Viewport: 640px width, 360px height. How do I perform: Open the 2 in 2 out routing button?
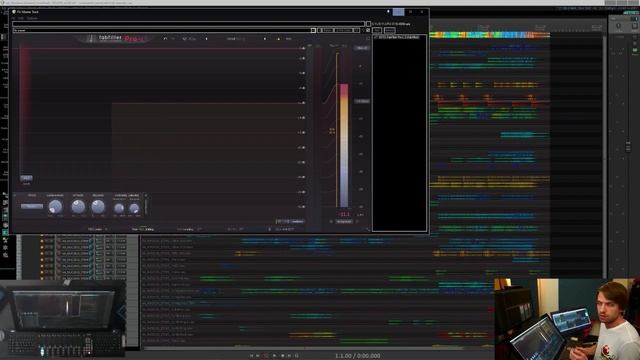point(343,31)
